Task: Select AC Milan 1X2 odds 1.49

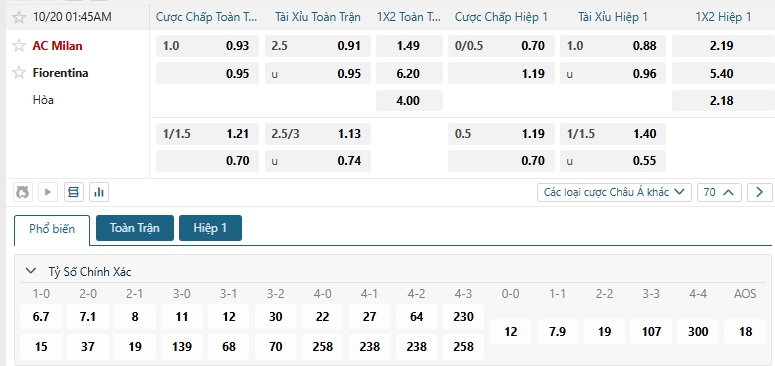Action: (x=409, y=45)
